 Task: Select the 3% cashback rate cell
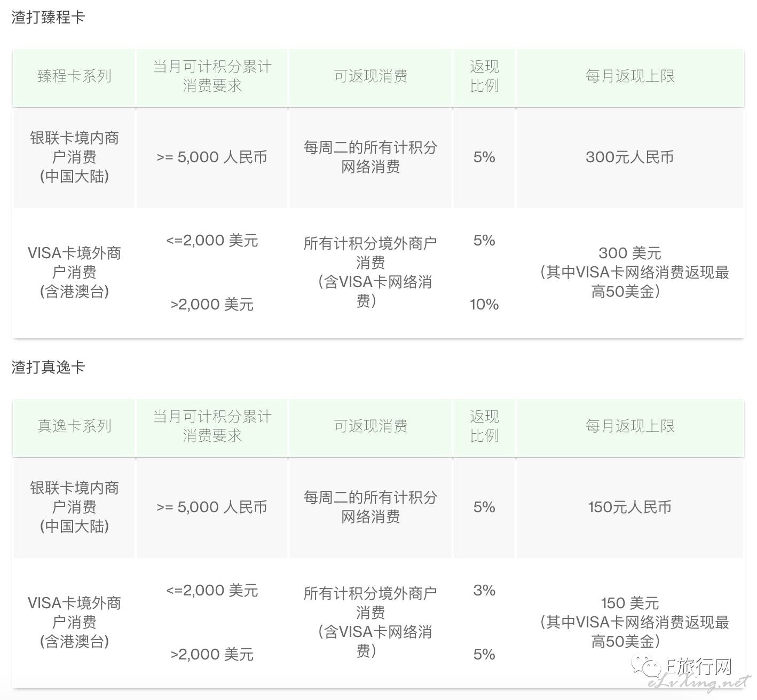pos(484,591)
